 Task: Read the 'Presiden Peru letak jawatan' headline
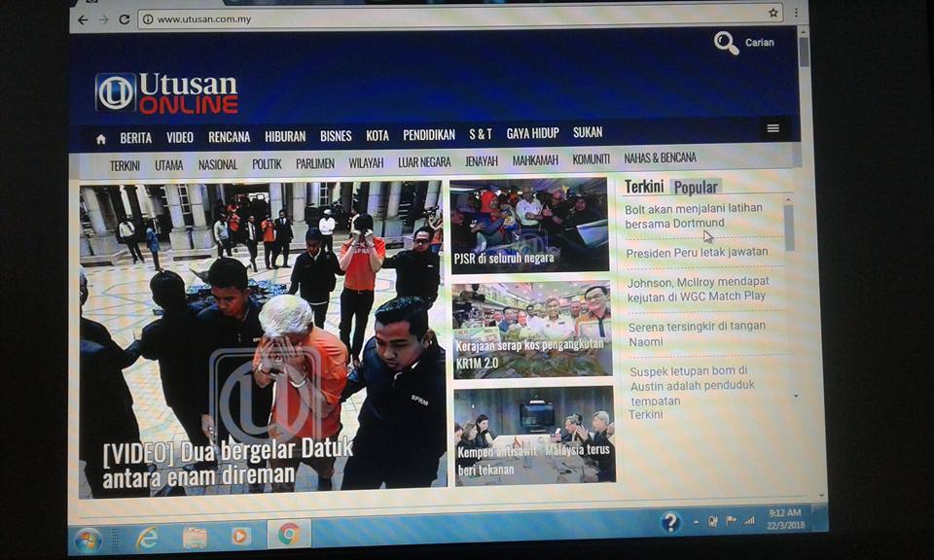coord(697,253)
